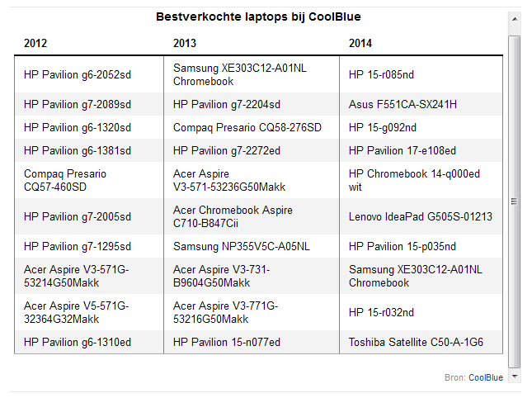Select the Compaq Presario CQ58-276SD cell
This screenshot has width=532, height=398.
pyautogui.click(x=247, y=127)
